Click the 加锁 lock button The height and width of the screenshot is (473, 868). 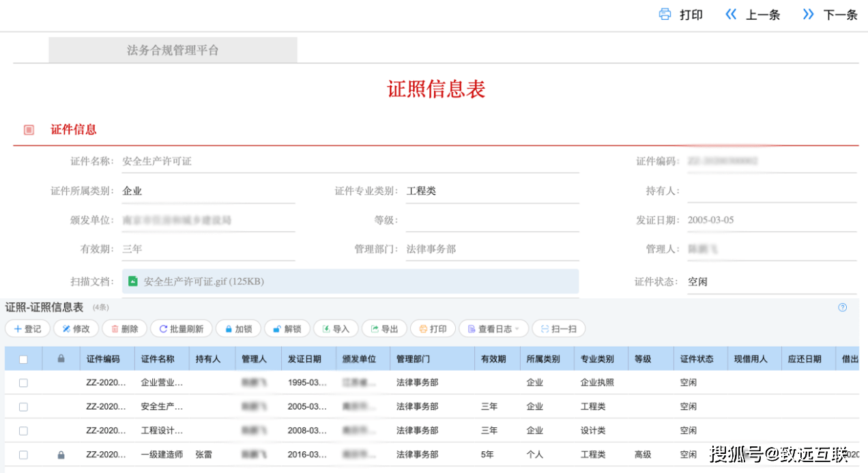238,329
